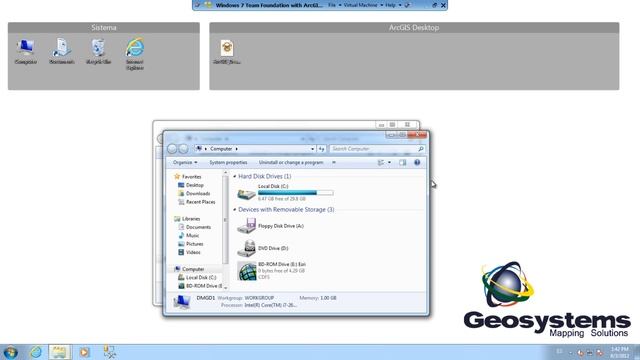Open the view options dropdown arrow
The width and height of the screenshot is (640, 360).
[389, 162]
